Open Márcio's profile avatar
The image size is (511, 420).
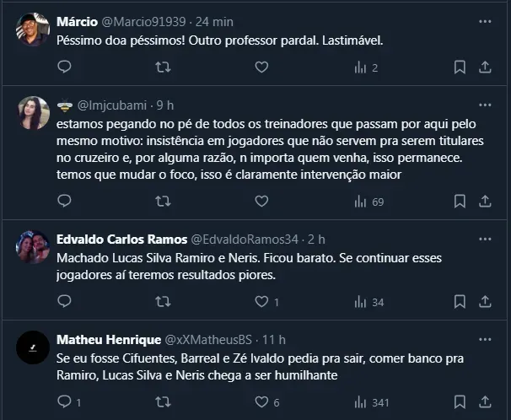33,29
